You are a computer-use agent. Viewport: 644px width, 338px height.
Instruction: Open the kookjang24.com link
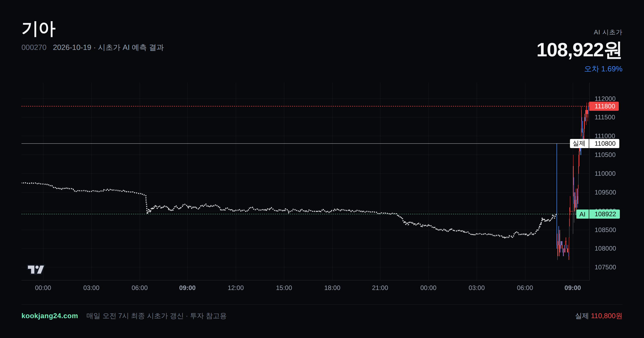50,316
